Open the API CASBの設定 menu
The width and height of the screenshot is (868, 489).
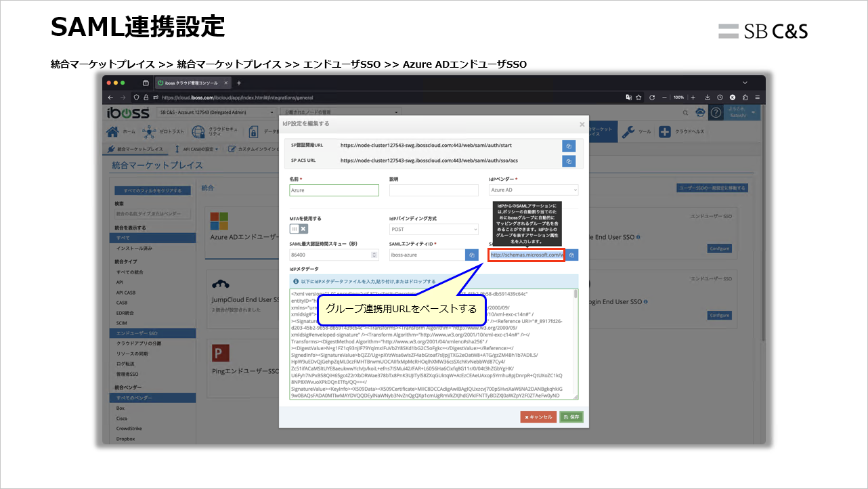point(199,148)
